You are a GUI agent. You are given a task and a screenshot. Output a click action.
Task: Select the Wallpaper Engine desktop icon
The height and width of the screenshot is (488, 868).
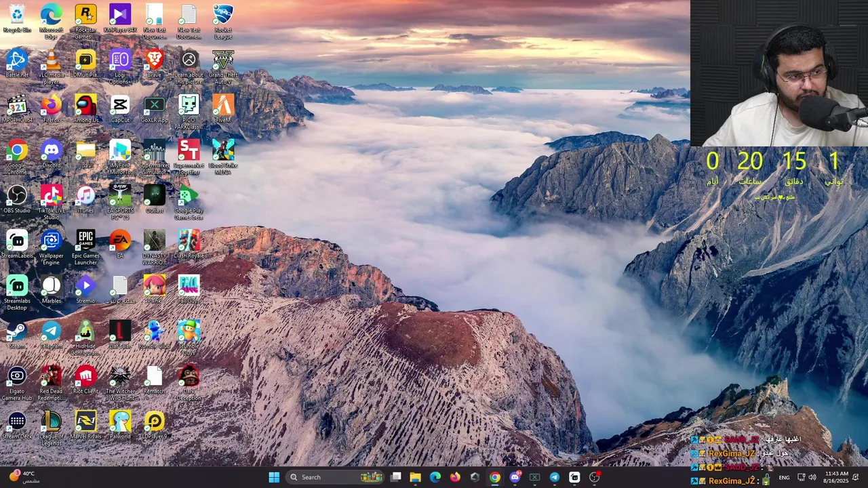point(51,248)
